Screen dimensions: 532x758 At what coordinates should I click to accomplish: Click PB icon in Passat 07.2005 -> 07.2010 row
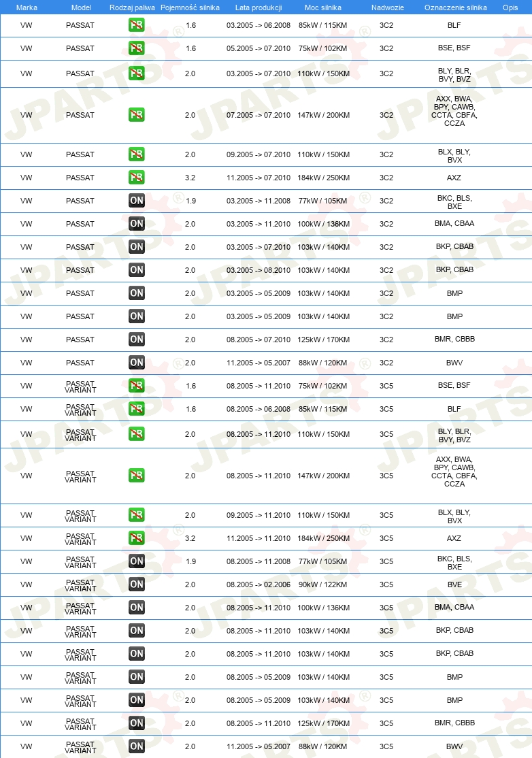click(137, 115)
